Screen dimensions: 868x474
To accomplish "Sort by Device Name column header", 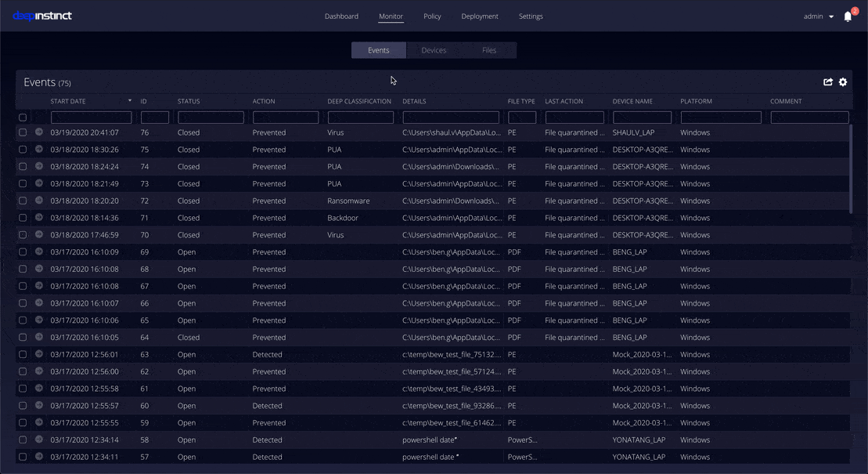I will tap(632, 101).
